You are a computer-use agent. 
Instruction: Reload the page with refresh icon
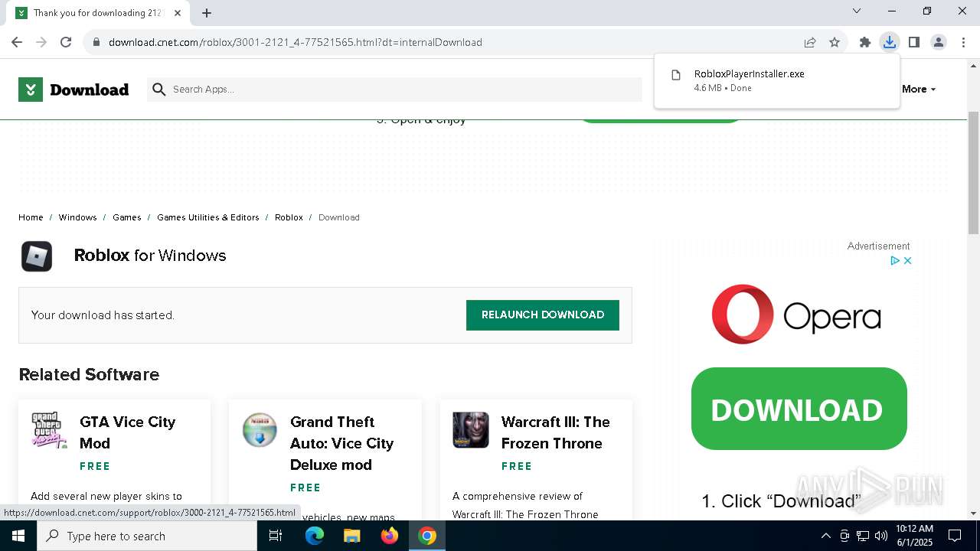66,42
